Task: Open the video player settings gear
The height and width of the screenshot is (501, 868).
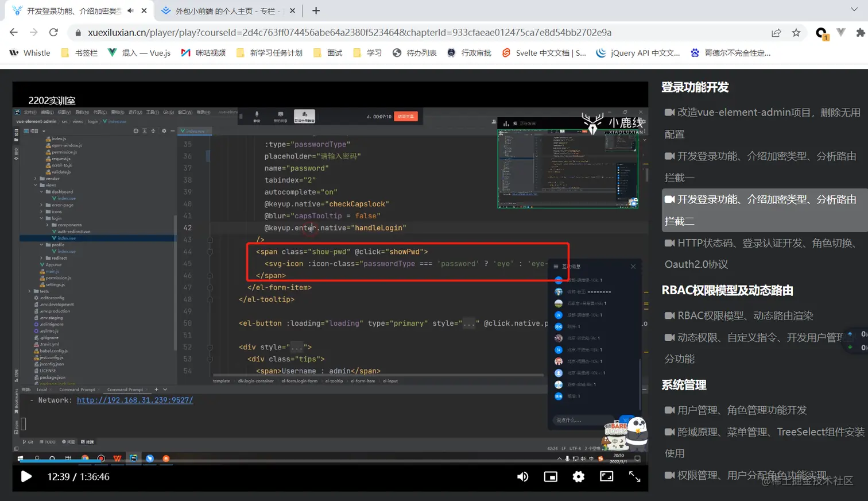Action: (x=578, y=476)
